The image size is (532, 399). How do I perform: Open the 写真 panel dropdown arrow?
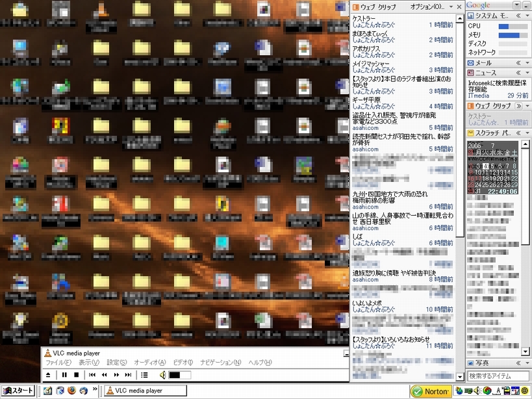(527, 363)
